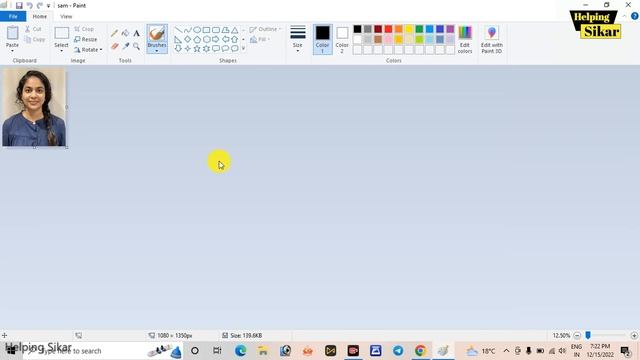Open the Edit colors dialog
This screenshot has width=640, height=360.
tap(465, 39)
